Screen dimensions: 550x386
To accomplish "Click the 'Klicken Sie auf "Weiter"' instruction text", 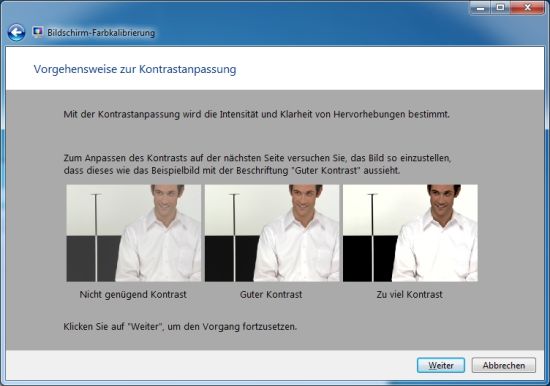I will 180,327.
